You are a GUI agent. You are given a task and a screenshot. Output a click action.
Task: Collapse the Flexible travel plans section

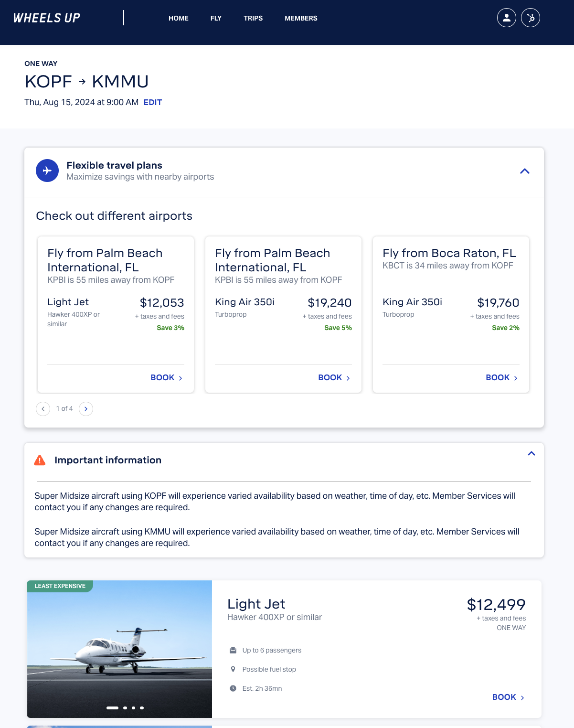[525, 171]
